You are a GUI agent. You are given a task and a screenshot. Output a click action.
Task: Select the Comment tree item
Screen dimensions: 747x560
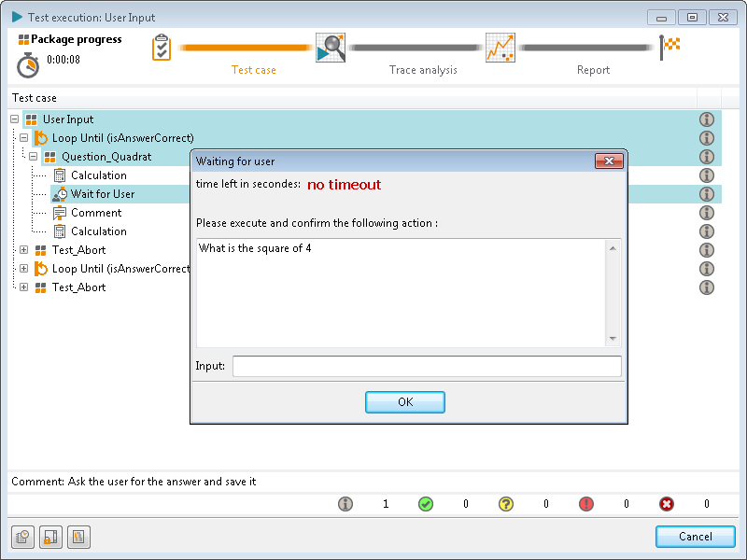pos(96,213)
